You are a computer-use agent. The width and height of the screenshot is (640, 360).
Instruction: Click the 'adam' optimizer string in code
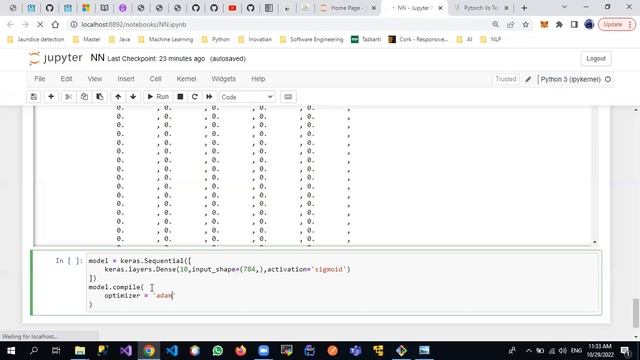click(164, 296)
